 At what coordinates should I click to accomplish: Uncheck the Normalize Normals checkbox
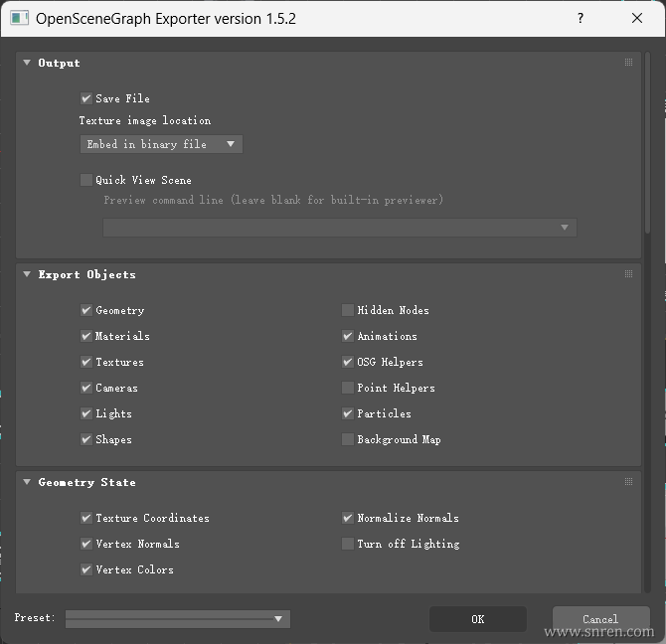[x=348, y=518]
